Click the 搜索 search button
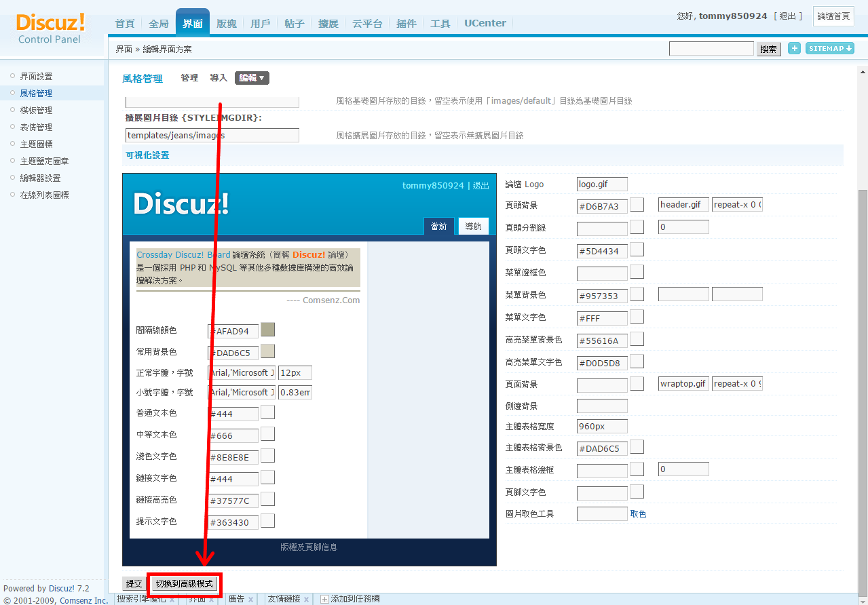868x605 pixels. (769, 49)
